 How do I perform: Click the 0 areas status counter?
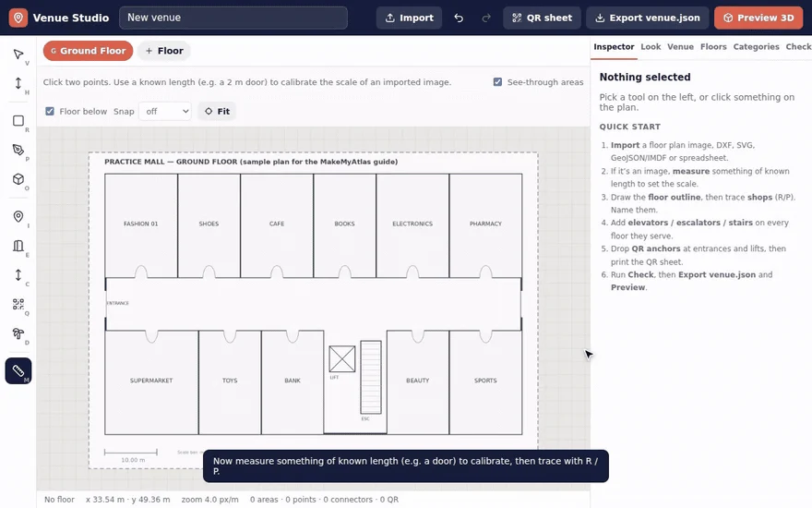click(x=264, y=500)
